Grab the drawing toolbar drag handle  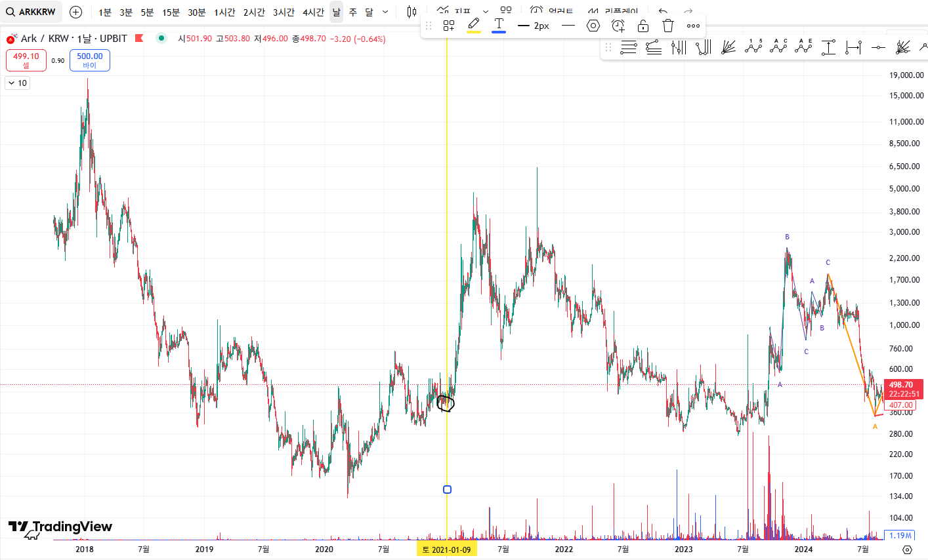click(x=429, y=26)
